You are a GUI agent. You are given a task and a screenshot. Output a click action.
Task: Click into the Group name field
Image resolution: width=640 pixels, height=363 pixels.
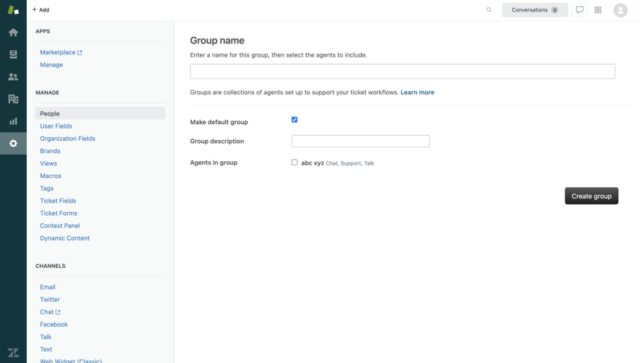pyautogui.click(x=402, y=71)
